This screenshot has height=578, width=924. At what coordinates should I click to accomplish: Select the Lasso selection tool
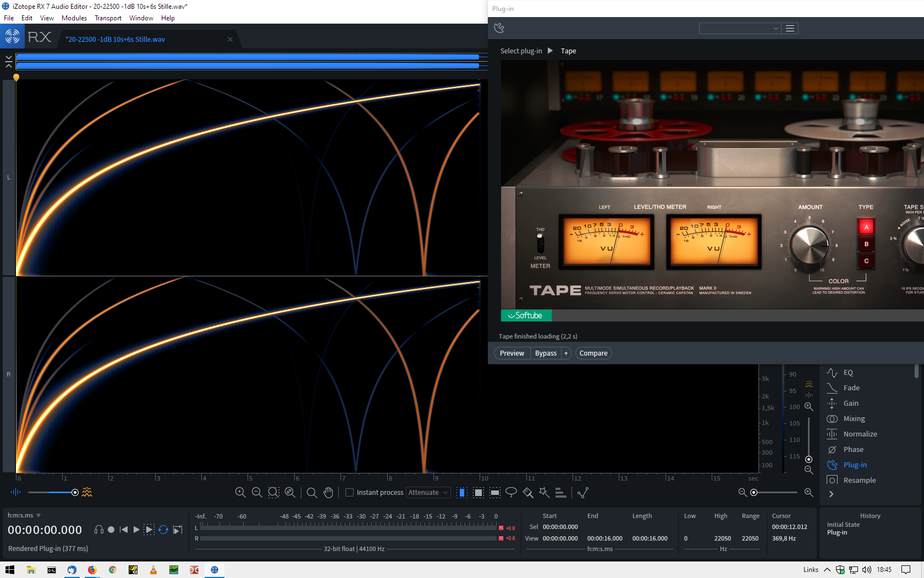(511, 492)
